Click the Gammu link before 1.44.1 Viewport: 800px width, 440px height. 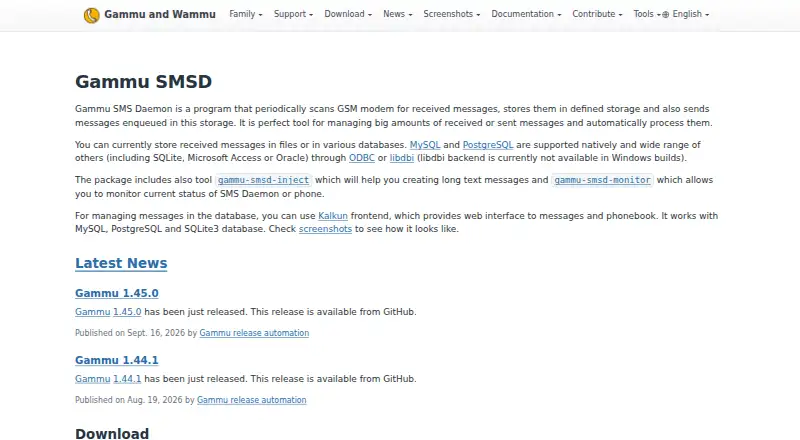point(92,379)
